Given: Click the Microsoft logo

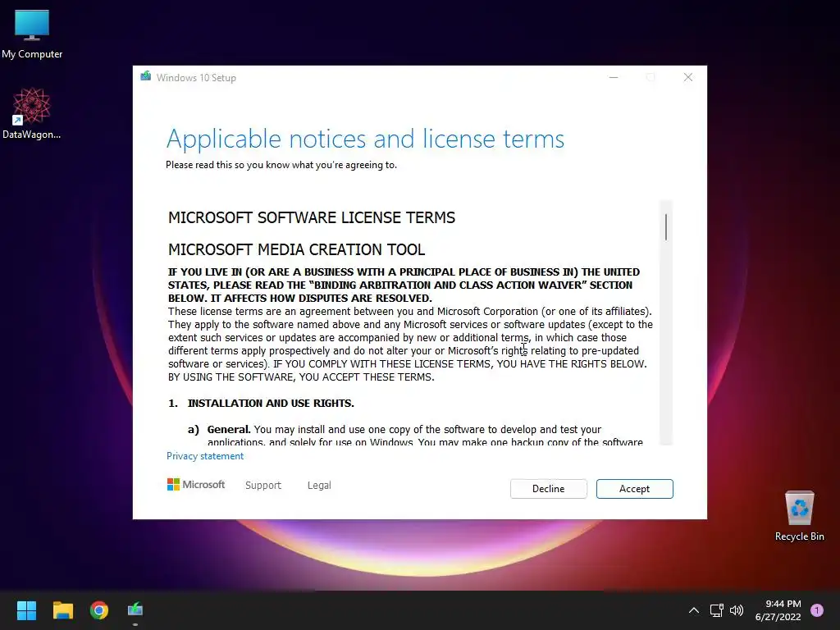Looking at the screenshot, I should 196,485.
